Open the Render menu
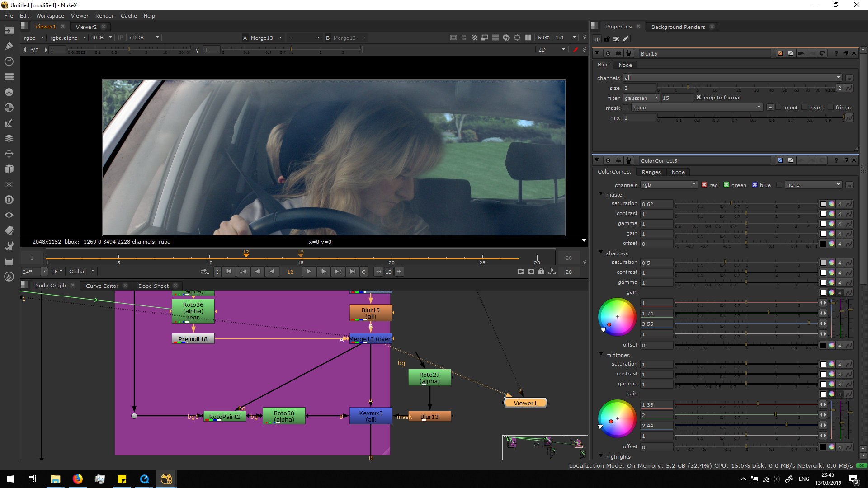Viewport: 868px width, 488px height. tap(104, 15)
